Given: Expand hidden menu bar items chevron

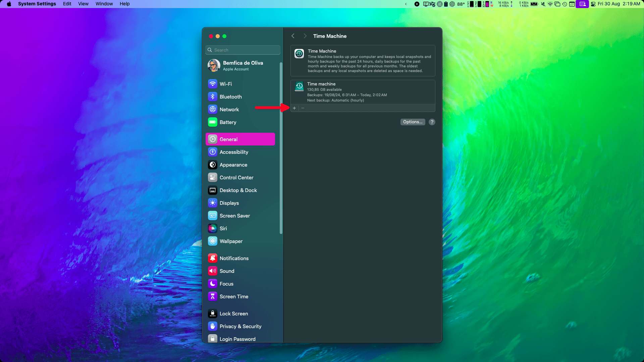Looking at the screenshot, I should [x=406, y=4].
